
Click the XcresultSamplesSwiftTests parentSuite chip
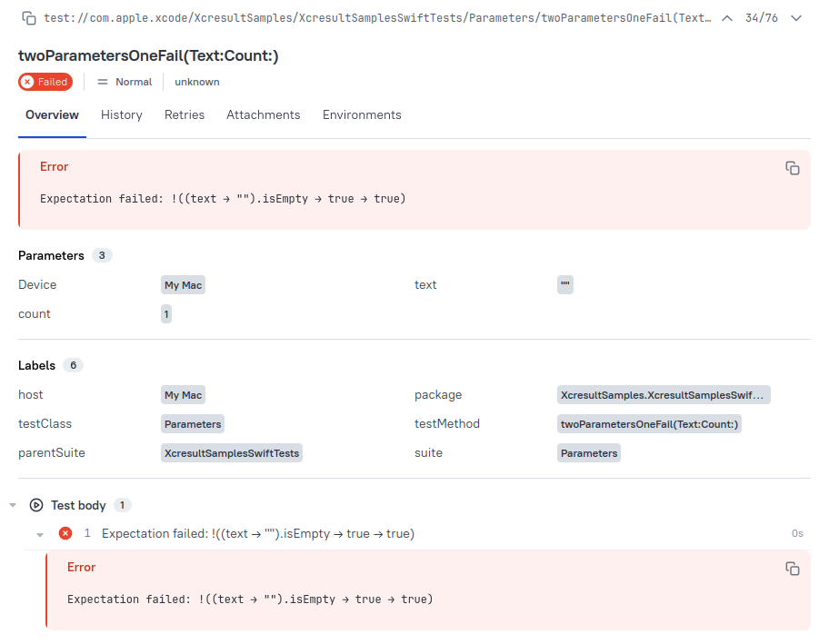[x=231, y=452]
